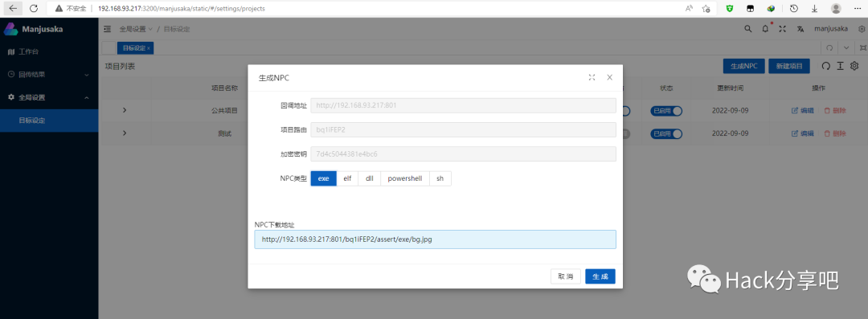Screen dimensions: 868x319
Task: Select exe NPC type
Action: (x=324, y=178)
